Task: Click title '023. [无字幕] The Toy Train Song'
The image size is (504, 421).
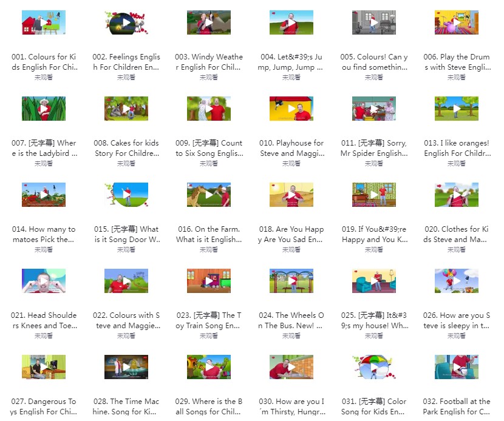Action: tap(208, 320)
